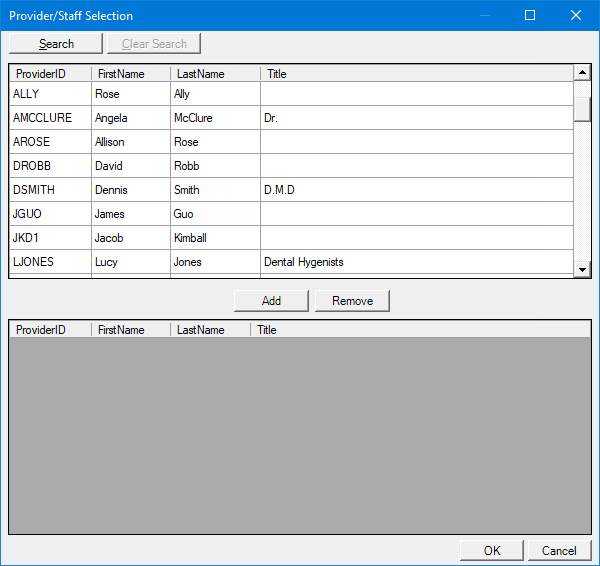Select the AMCCLURE provider row
Image resolution: width=600 pixels, height=566 pixels.
(42, 118)
